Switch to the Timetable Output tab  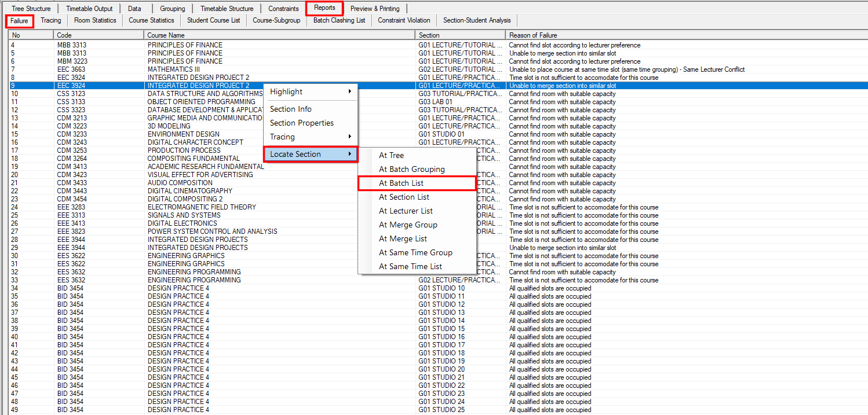[x=89, y=9]
